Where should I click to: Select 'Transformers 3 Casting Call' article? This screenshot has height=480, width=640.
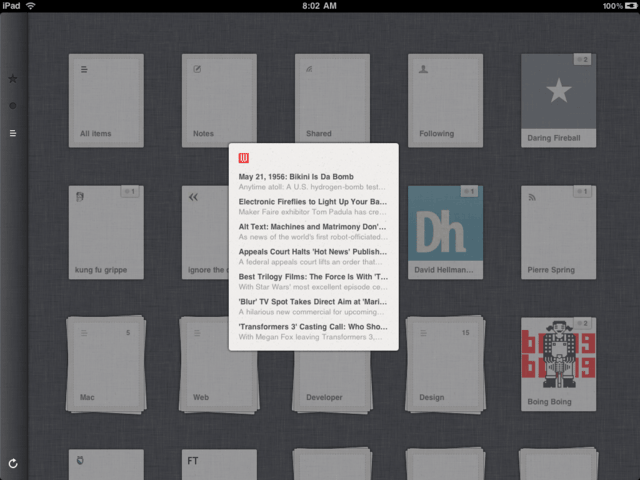pyautogui.click(x=313, y=331)
